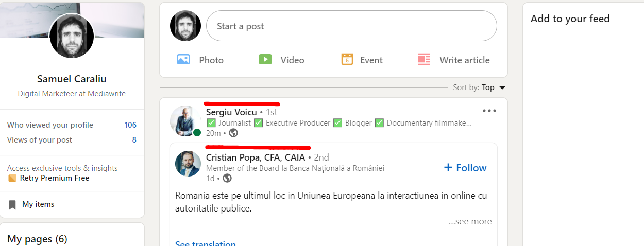This screenshot has width=644, height=246.
Task: Click Retry Premium Free link
Action: coord(55,178)
